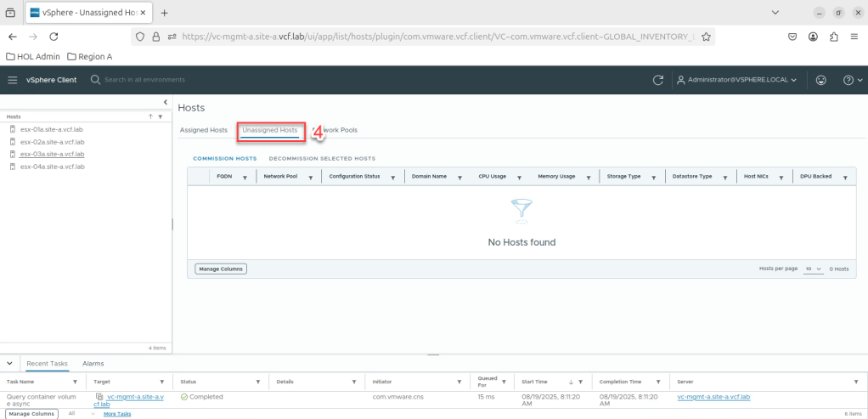Viewport: 868px width, 419px height.
Task: Click Manage Columns in Recent Tasks
Action: [31, 414]
